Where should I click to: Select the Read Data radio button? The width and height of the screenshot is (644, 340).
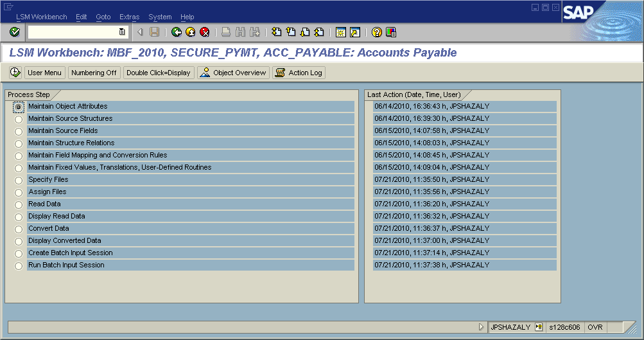[19, 205]
